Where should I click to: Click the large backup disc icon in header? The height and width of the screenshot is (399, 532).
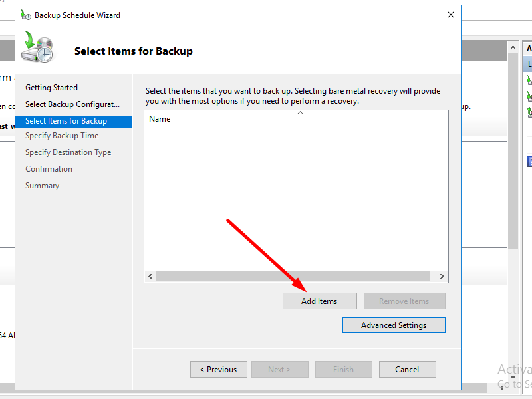pos(37,48)
